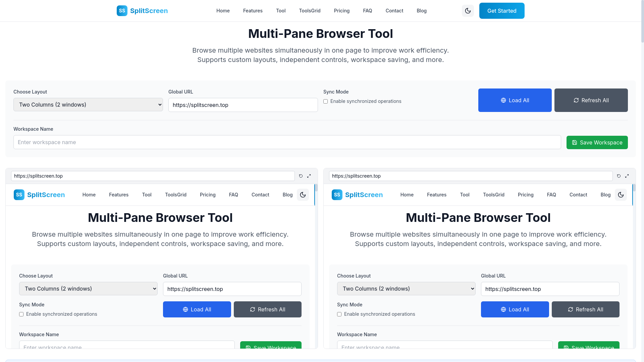Open Home in the top navigation

coord(223,11)
